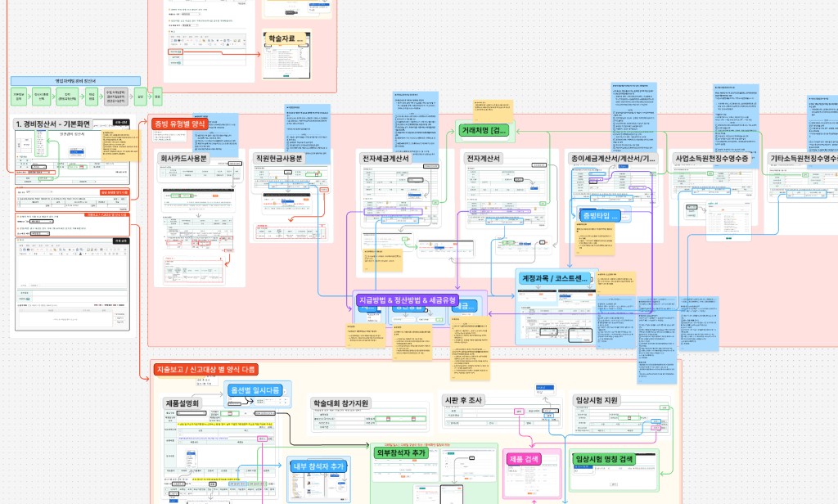
Task: Select the '사업소득원천징수영수증' frame title
Action: [711, 158]
